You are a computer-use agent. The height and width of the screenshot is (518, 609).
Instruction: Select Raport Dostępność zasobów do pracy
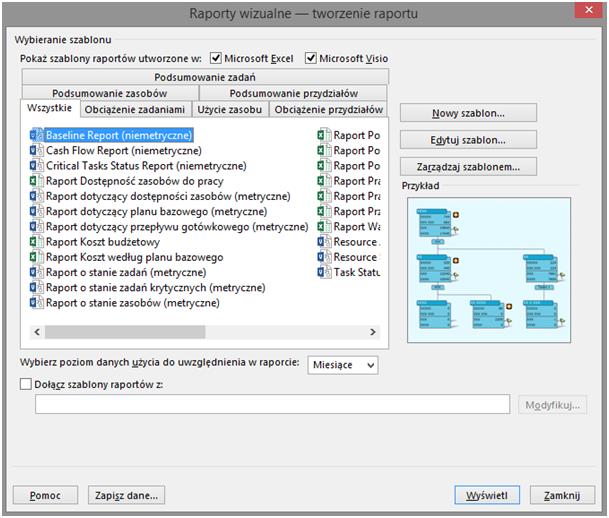(134, 181)
